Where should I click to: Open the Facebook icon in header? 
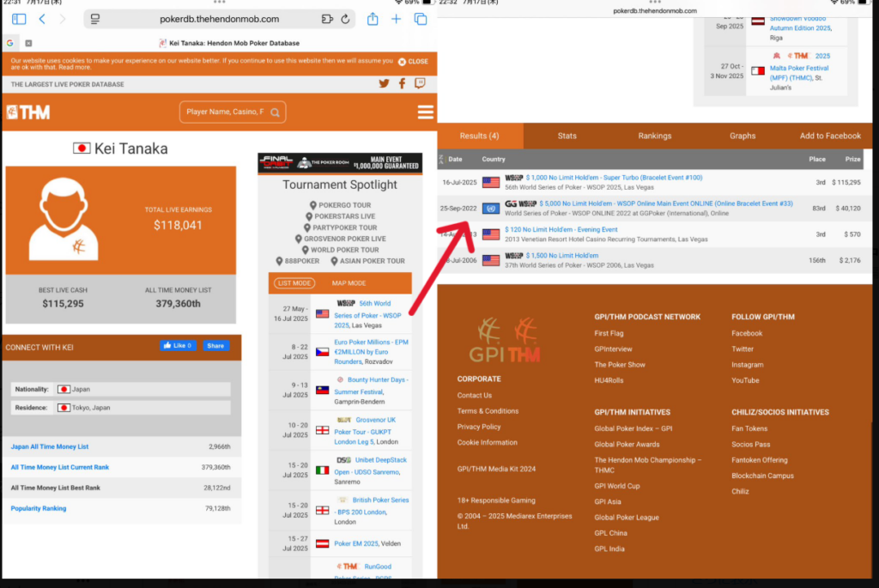coord(402,84)
